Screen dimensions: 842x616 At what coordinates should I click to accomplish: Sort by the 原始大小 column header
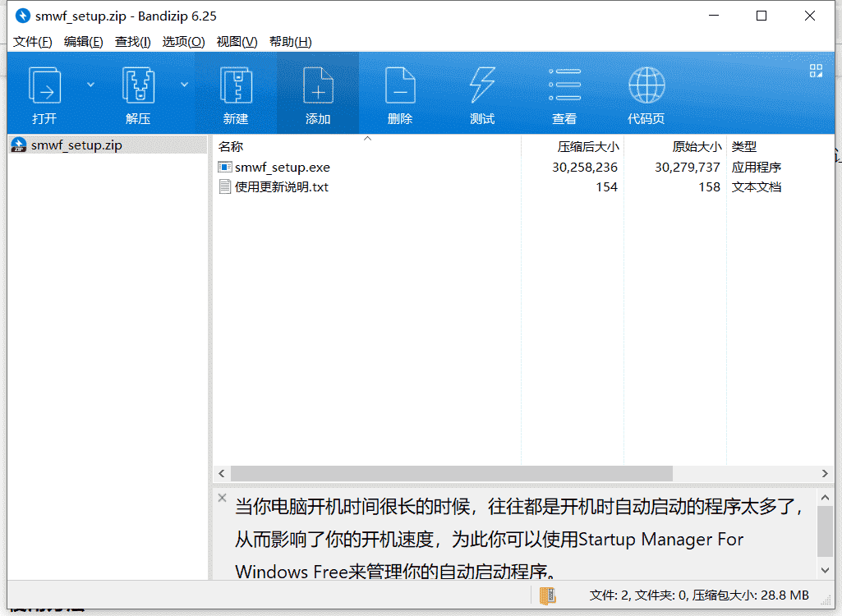[675, 146]
